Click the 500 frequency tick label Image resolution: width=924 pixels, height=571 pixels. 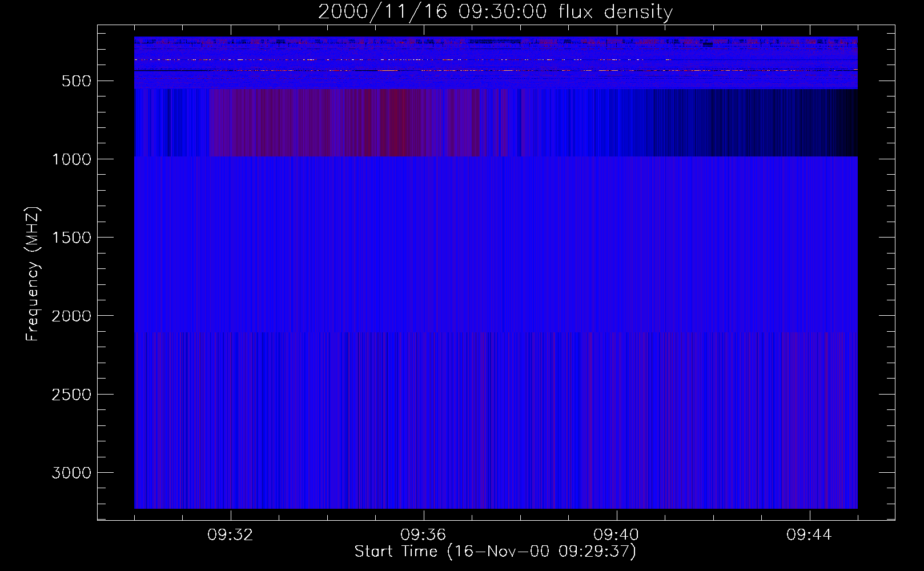[77, 81]
